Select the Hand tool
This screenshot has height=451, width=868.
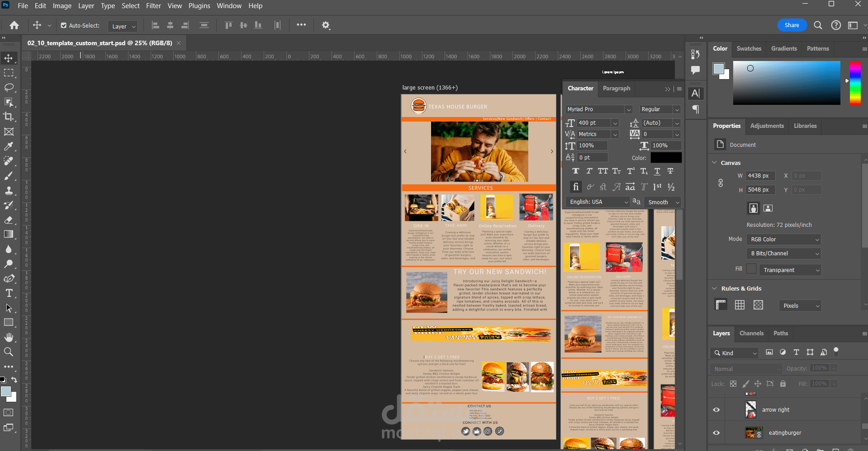pyautogui.click(x=9, y=337)
